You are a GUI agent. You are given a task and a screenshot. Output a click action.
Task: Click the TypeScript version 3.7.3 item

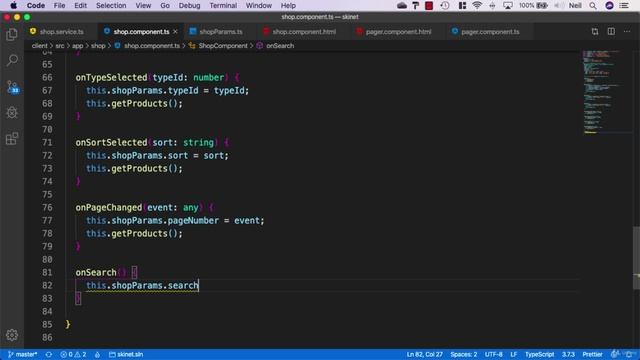click(x=568, y=354)
